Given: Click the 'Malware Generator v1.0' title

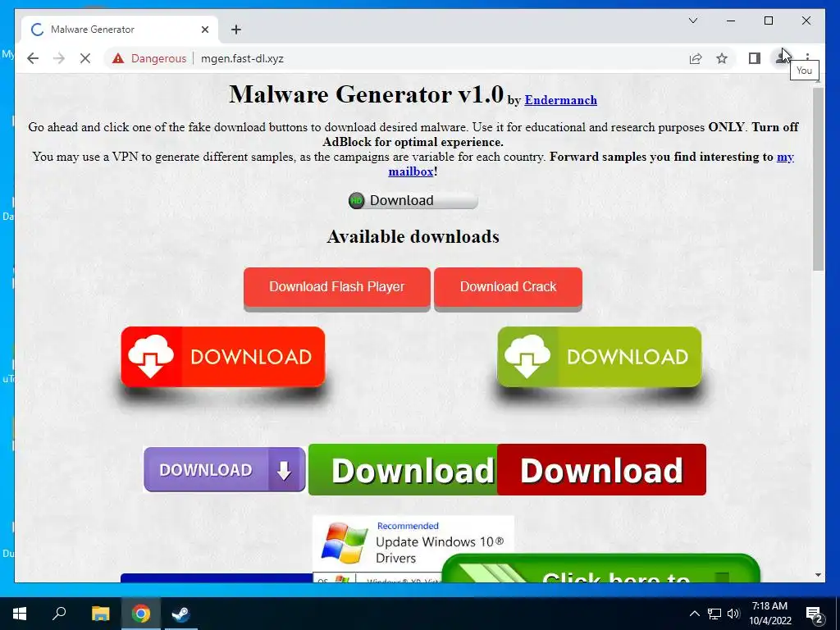Looking at the screenshot, I should pos(367,95).
